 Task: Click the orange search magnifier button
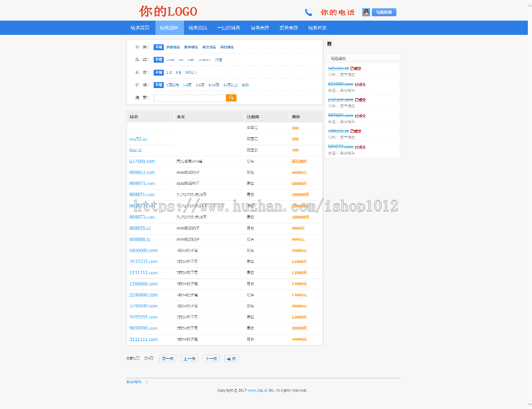coord(231,98)
